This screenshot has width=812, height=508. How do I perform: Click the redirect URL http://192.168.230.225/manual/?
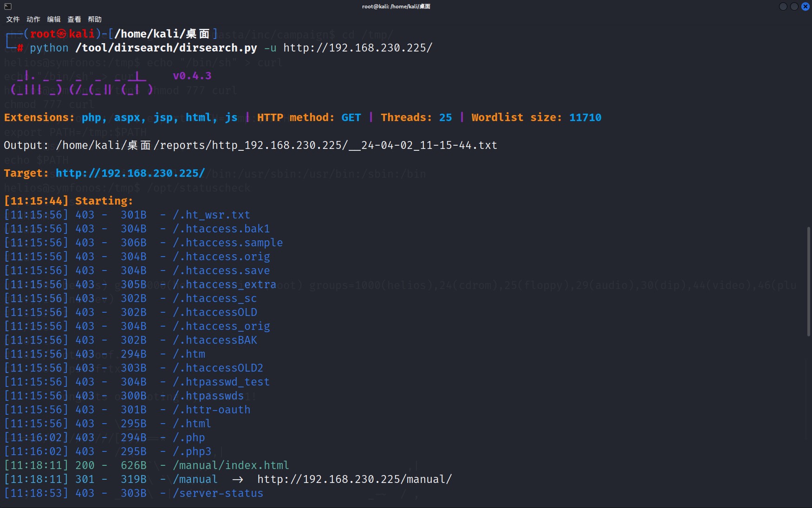point(354,479)
